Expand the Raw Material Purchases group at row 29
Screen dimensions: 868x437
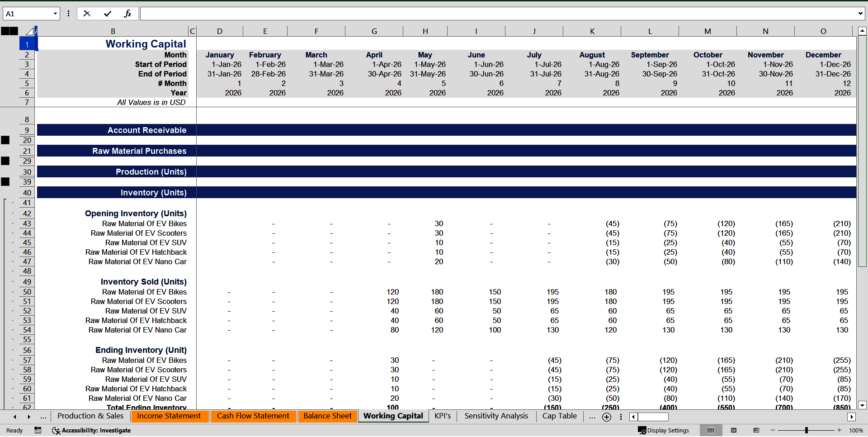pos(5,161)
